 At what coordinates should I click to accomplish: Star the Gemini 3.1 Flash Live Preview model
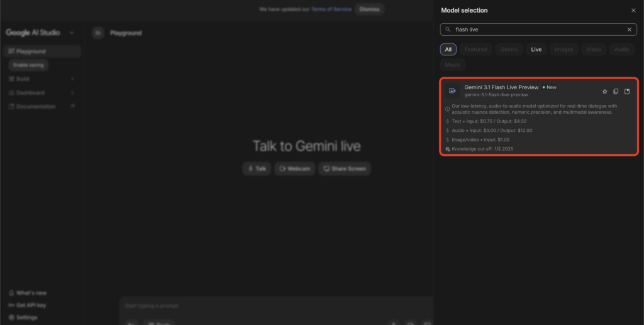[604, 92]
